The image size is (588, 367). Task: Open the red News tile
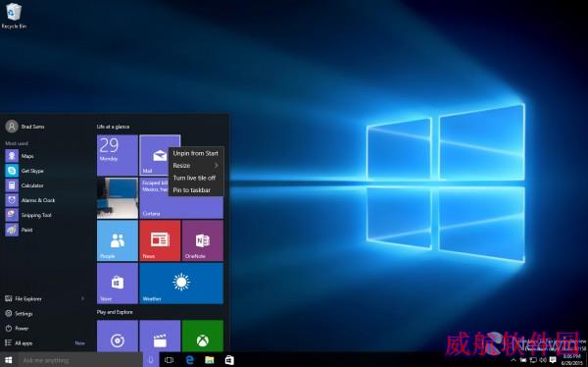click(x=160, y=240)
